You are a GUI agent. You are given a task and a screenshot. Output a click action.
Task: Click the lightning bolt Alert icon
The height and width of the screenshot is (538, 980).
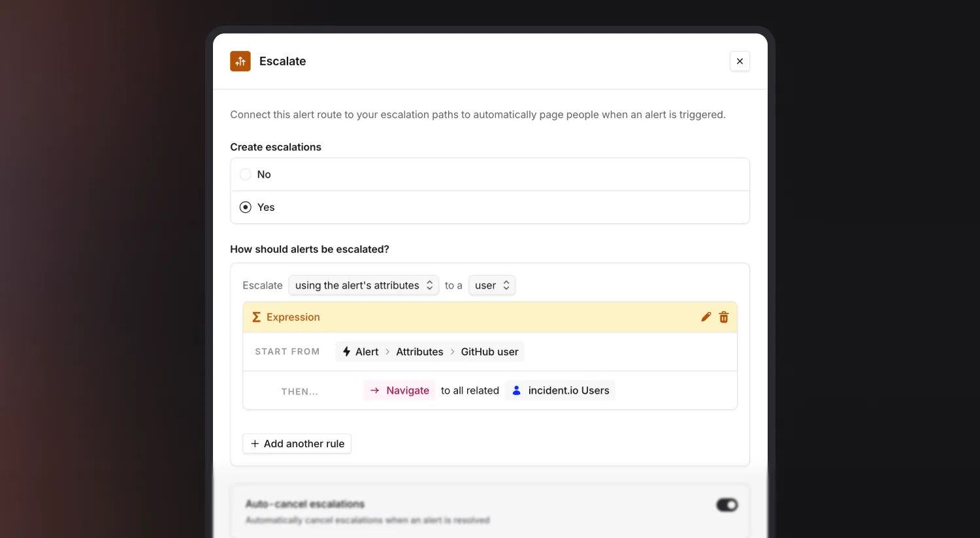(347, 351)
